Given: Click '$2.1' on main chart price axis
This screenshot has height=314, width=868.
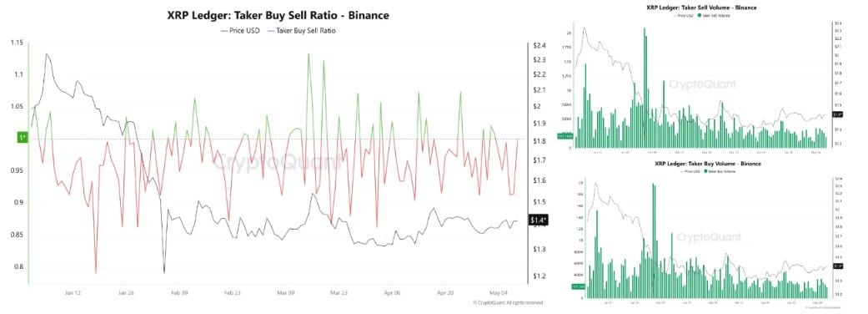Looking at the screenshot, I should (539, 90).
